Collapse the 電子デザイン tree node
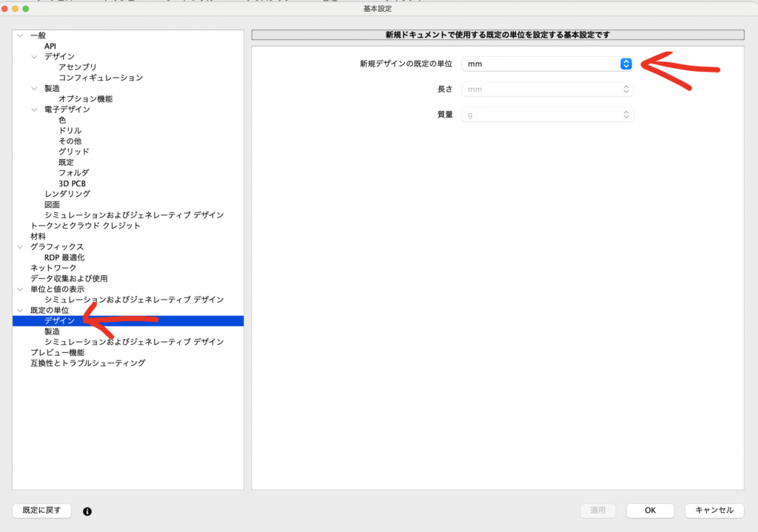 pyautogui.click(x=34, y=110)
